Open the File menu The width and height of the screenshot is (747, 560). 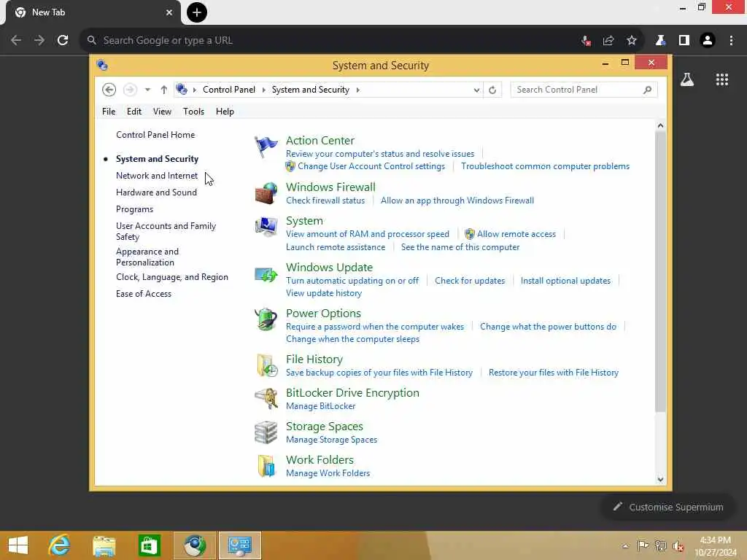pyautogui.click(x=109, y=112)
